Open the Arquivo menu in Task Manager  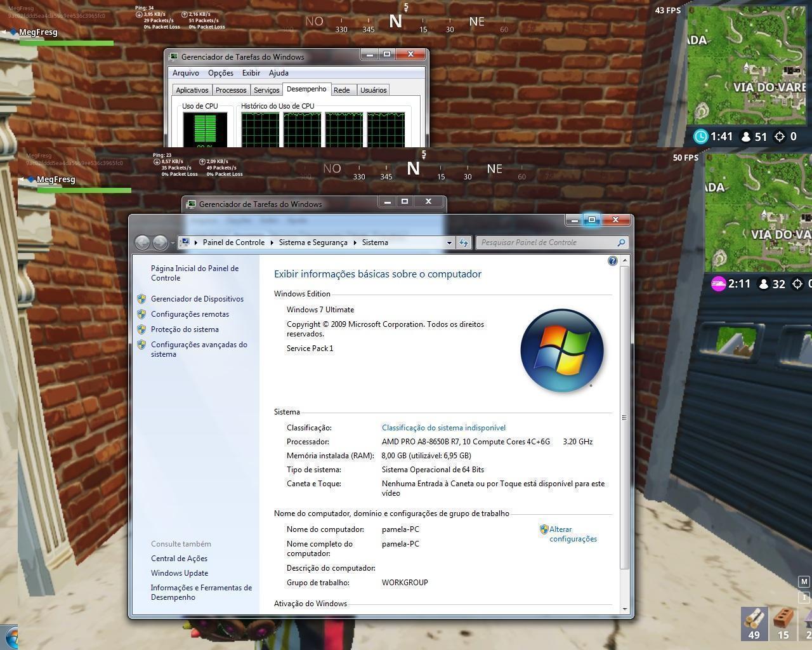[186, 73]
